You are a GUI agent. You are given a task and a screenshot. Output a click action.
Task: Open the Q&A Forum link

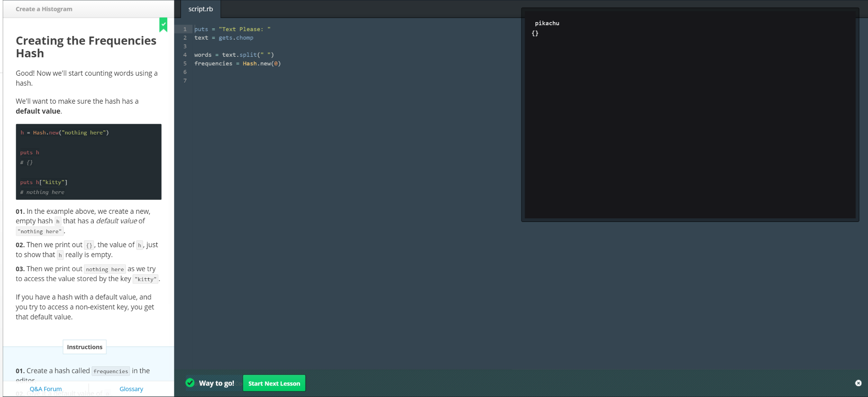click(46, 389)
